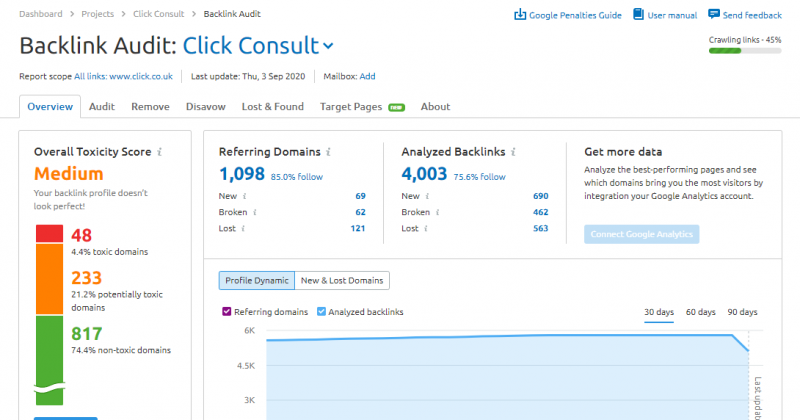Click info icon next to Referring Domains heading
The width and height of the screenshot is (800, 420).
329,152
